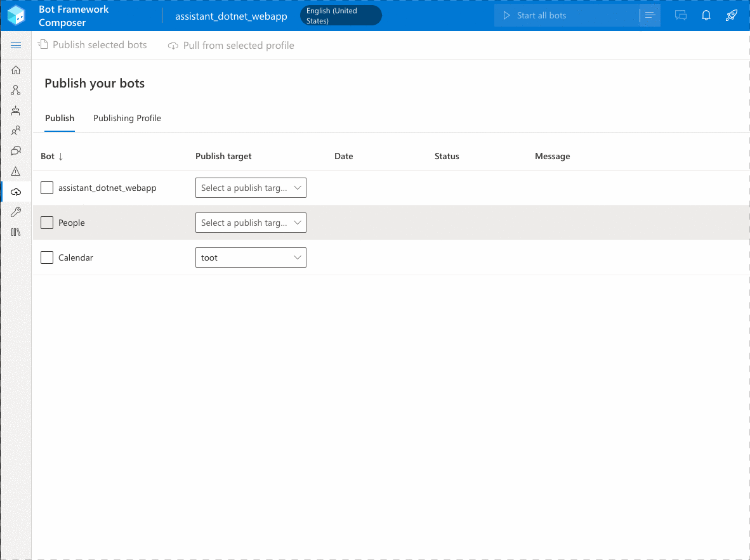This screenshot has height=560, width=750.
Task: Click Publish selected bots button
Action: coord(93,45)
